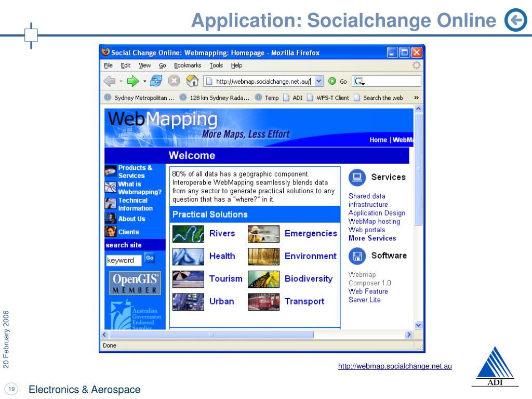This screenshot has width=532, height=399.
Task: Reload the page with the Refresh icon
Action: point(156,81)
